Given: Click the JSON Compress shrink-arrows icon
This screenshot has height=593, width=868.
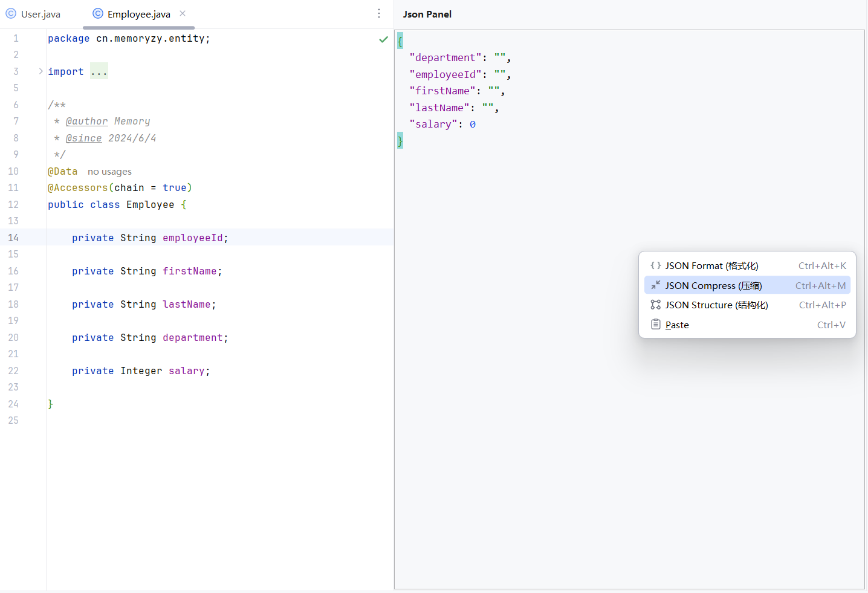Looking at the screenshot, I should click(655, 285).
